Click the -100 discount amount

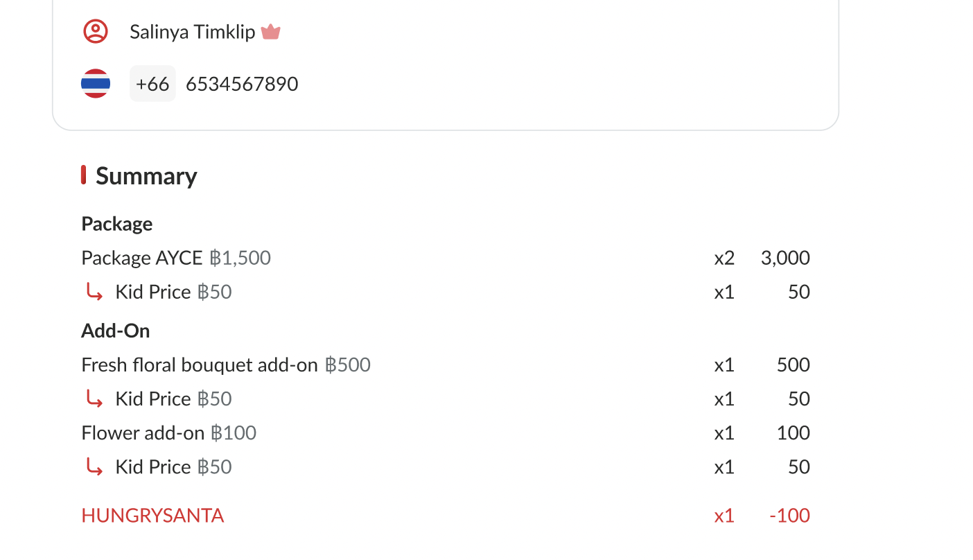click(789, 516)
